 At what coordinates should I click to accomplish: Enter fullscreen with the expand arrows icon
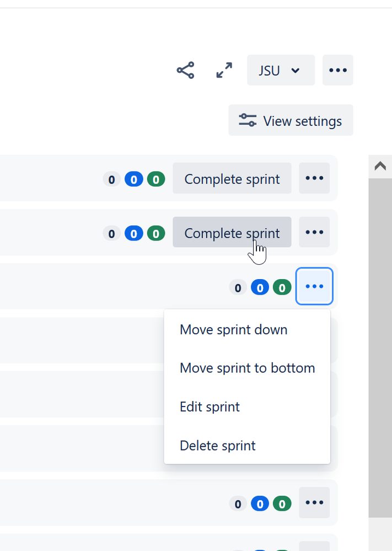224,70
